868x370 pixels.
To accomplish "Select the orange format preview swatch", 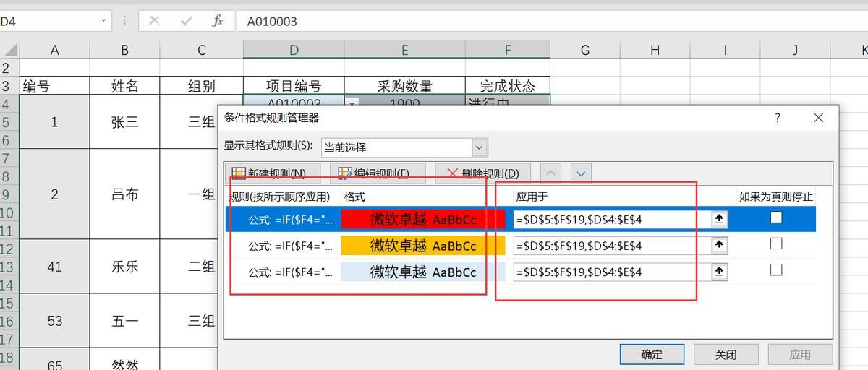I will click(423, 246).
